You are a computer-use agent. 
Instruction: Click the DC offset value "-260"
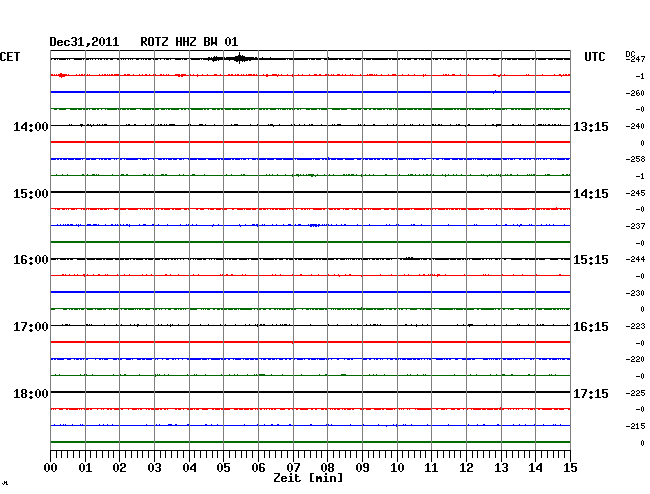coord(635,93)
